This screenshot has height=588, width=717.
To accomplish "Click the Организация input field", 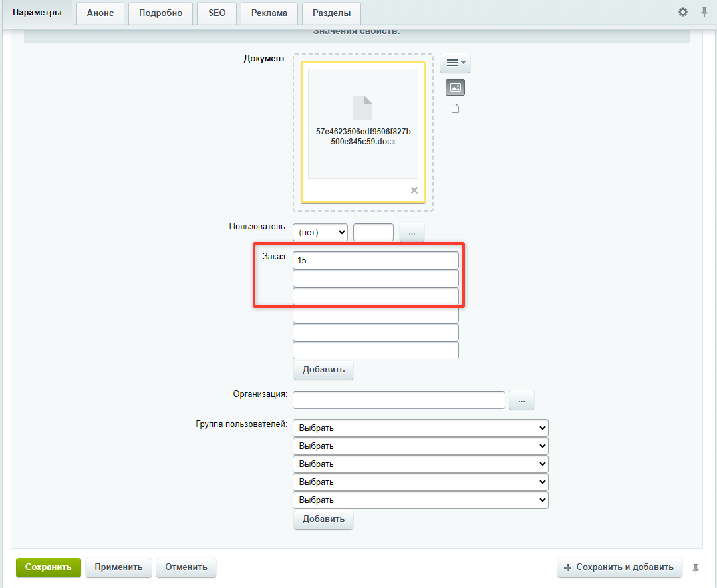I will pos(399,400).
